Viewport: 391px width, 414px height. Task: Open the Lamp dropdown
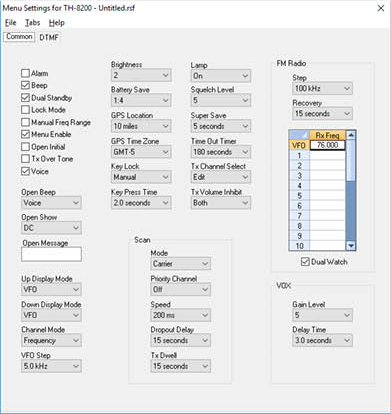221,76
